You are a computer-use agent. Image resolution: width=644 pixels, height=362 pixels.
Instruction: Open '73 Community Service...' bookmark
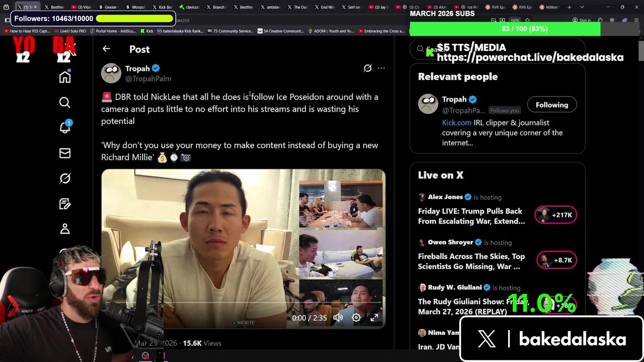point(230,31)
